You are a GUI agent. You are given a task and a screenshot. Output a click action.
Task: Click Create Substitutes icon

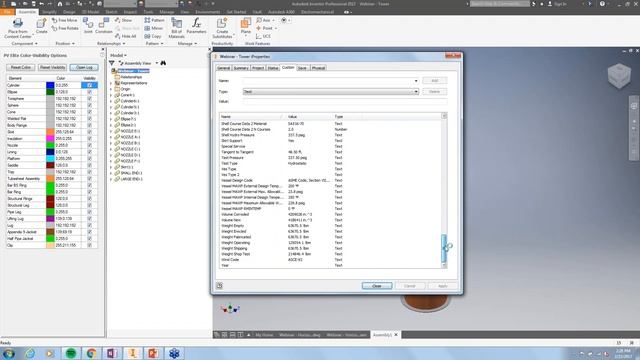pos(222,24)
